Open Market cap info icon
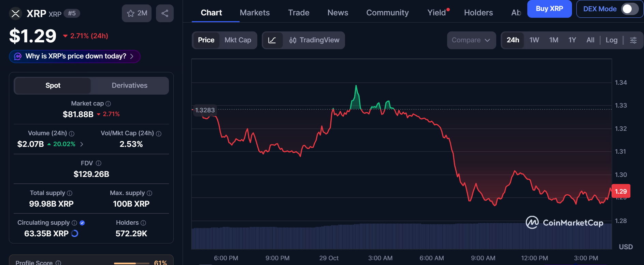644x265 pixels. (108, 103)
